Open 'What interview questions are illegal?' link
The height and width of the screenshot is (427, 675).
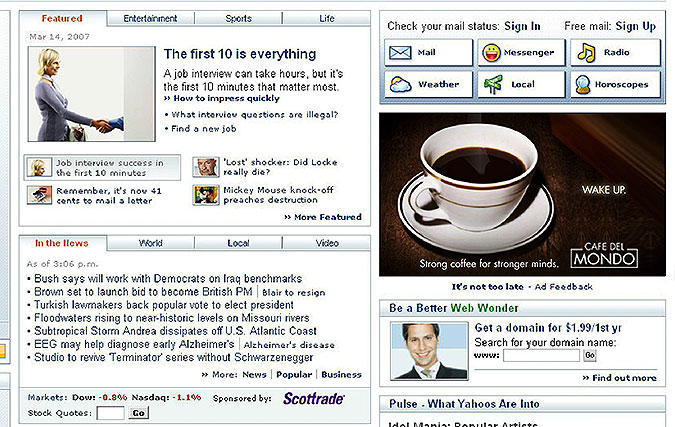(254, 114)
